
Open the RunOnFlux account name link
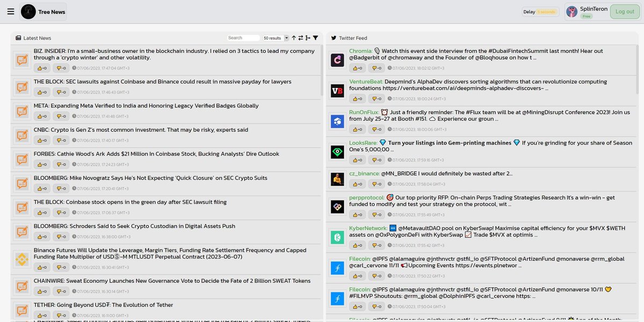point(364,112)
